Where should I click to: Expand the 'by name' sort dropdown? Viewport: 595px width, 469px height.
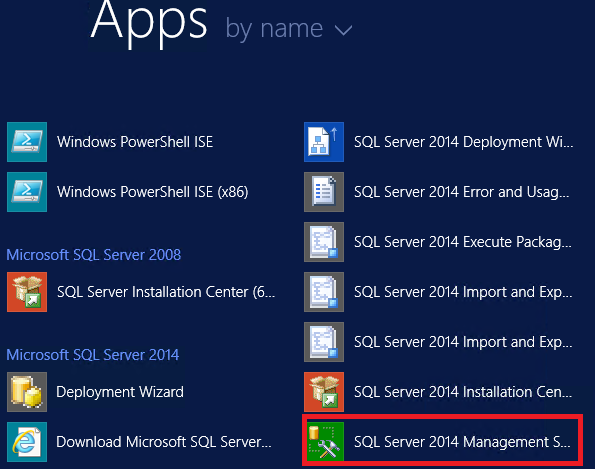pyautogui.click(x=289, y=29)
